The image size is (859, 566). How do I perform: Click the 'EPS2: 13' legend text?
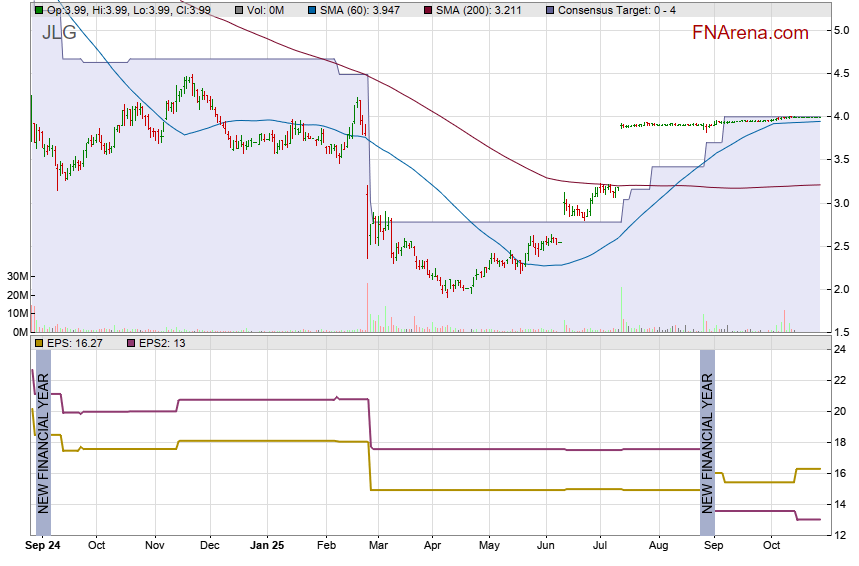[x=161, y=343]
